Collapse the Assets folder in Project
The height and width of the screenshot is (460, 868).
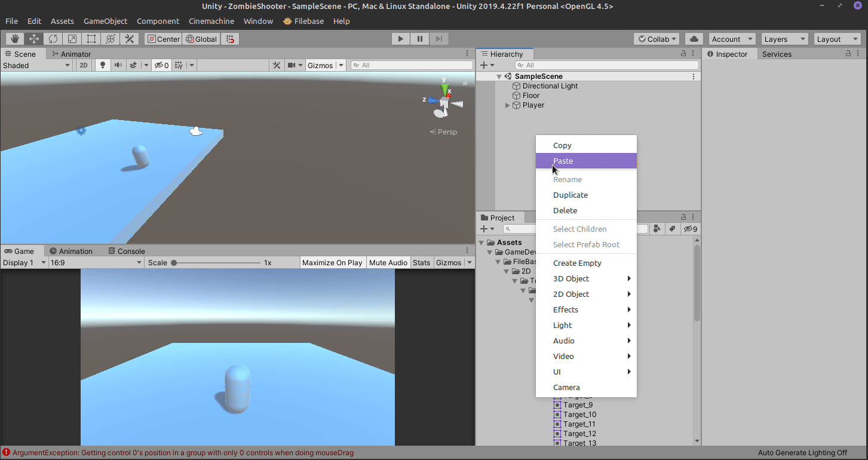481,243
